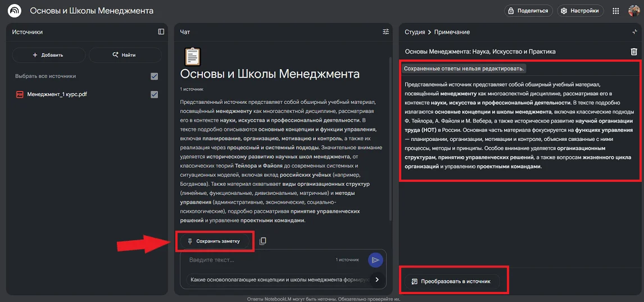Uncheck the Менеджмент_1 курс.pdf source checkbox

pyautogui.click(x=154, y=95)
